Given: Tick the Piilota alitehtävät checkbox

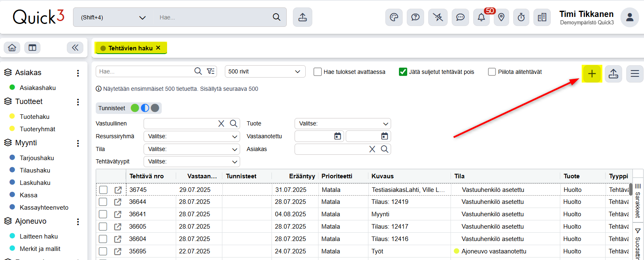Looking at the screenshot, I should pos(492,72).
